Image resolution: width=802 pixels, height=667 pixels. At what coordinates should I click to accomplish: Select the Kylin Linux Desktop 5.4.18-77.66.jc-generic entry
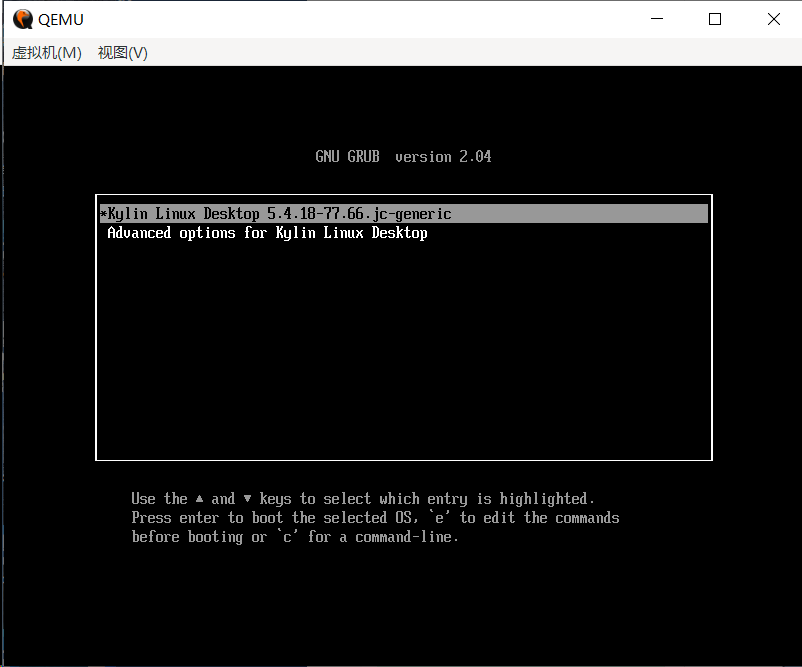pos(280,214)
